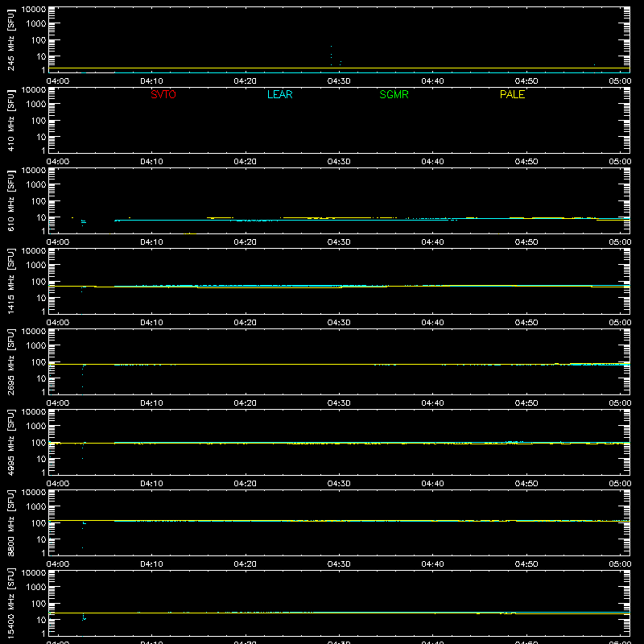644x644 pixels.
Task: Click the 04:20 time label under 8800 MHz plot
Action: [246, 564]
